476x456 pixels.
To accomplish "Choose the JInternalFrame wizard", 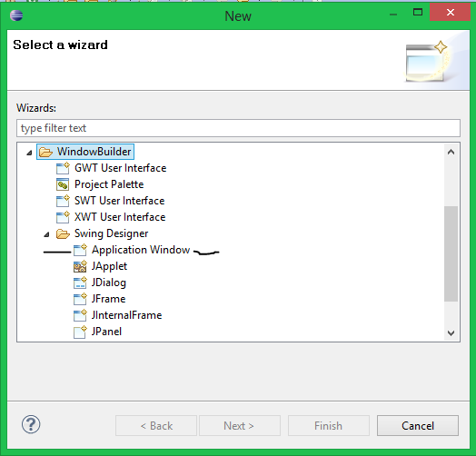I will tap(126, 315).
